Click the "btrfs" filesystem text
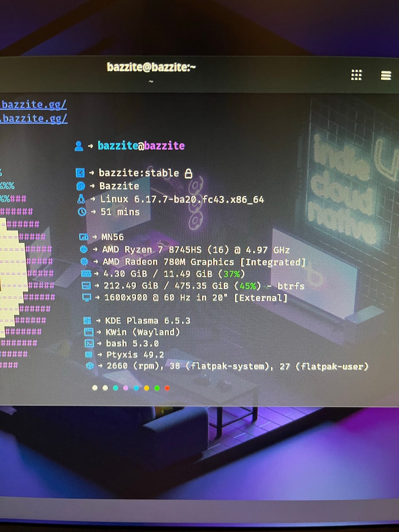This screenshot has width=399, height=532. tap(291, 286)
